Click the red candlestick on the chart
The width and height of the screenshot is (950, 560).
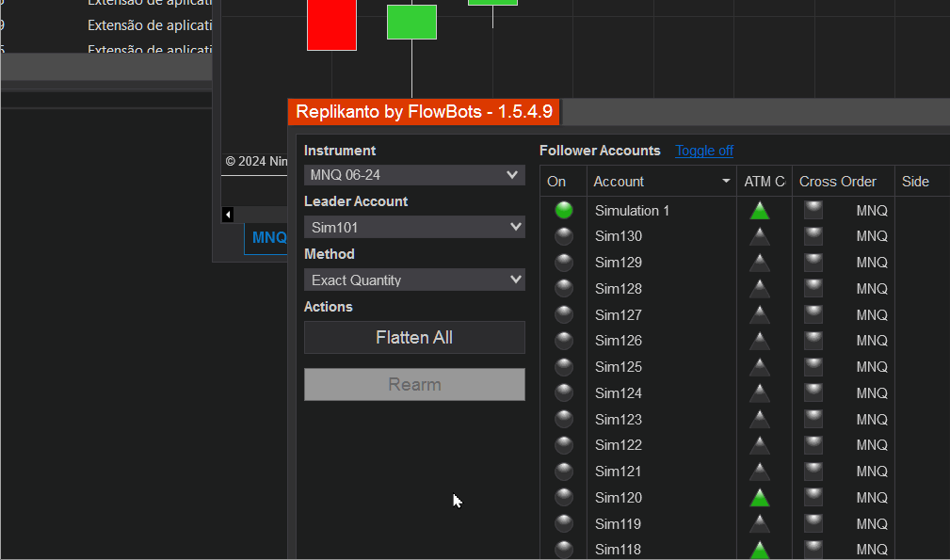click(x=331, y=25)
